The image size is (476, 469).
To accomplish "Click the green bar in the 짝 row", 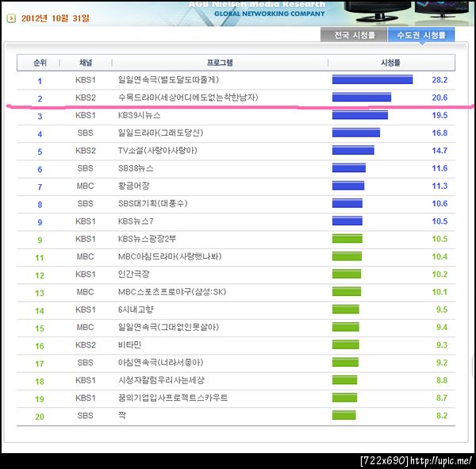I will coord(344,415).
